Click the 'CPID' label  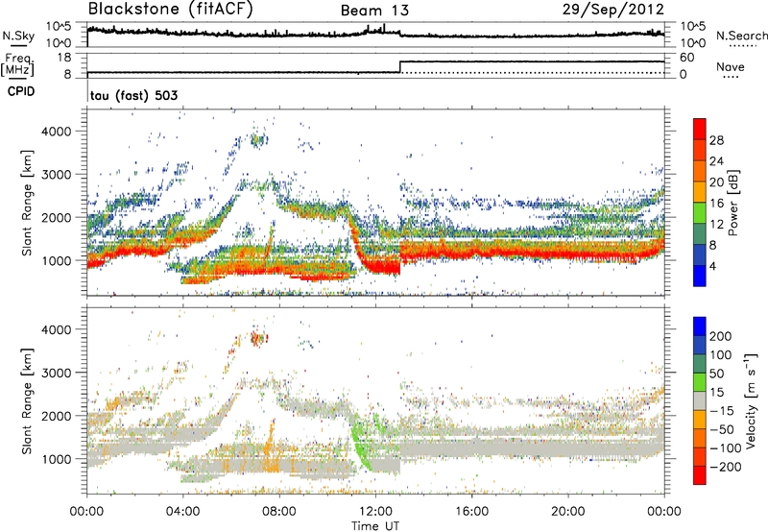pyautogui.click(x=21, y=91)
